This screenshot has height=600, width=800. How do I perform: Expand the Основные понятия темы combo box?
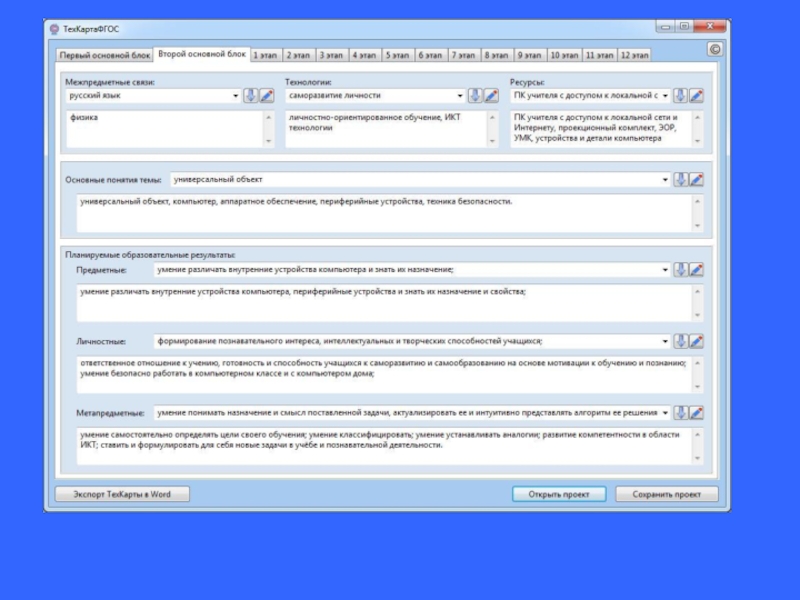coord(666,180)
